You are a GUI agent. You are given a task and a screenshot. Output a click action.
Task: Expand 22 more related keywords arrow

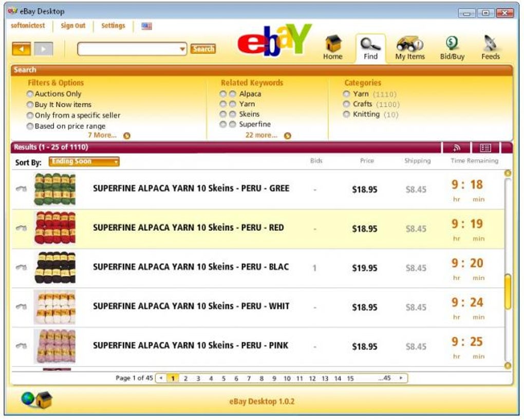[287, 136]
